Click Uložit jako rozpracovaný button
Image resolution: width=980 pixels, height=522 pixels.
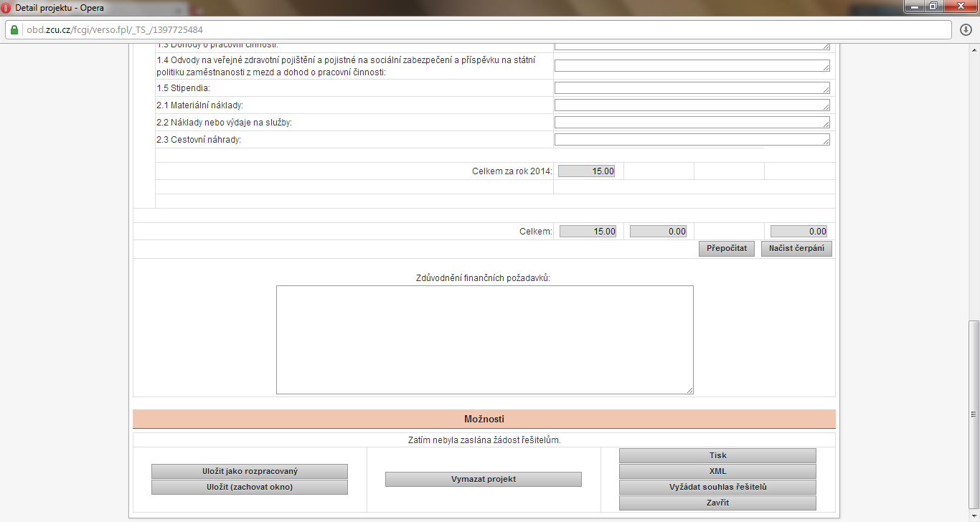pos(250,471)
